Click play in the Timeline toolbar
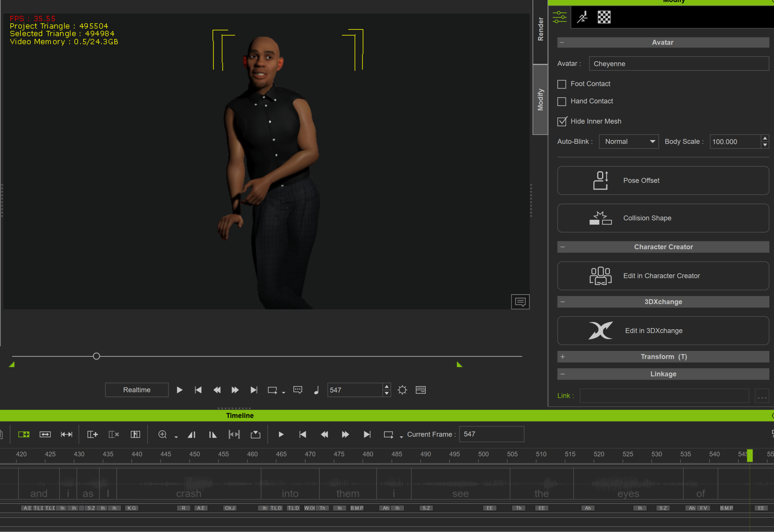 point(281,434)
